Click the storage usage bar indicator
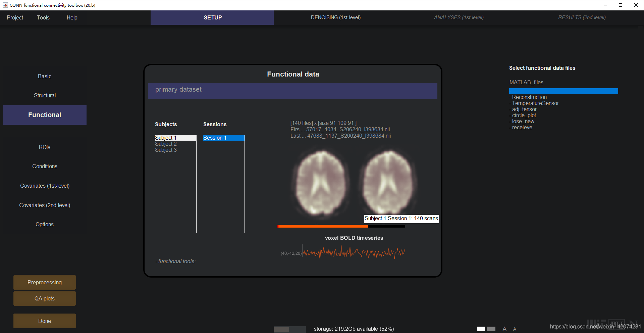The height and width of the screenshot is (333, 644). [x=290, y=329]
